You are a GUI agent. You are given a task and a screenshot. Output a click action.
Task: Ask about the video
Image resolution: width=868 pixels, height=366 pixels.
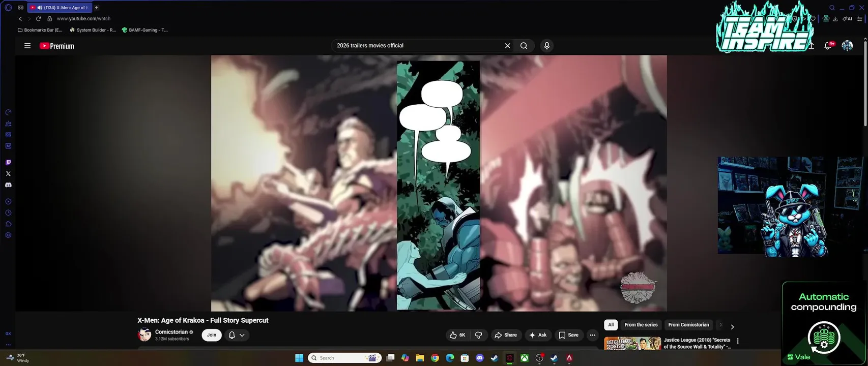pos(538,335)
